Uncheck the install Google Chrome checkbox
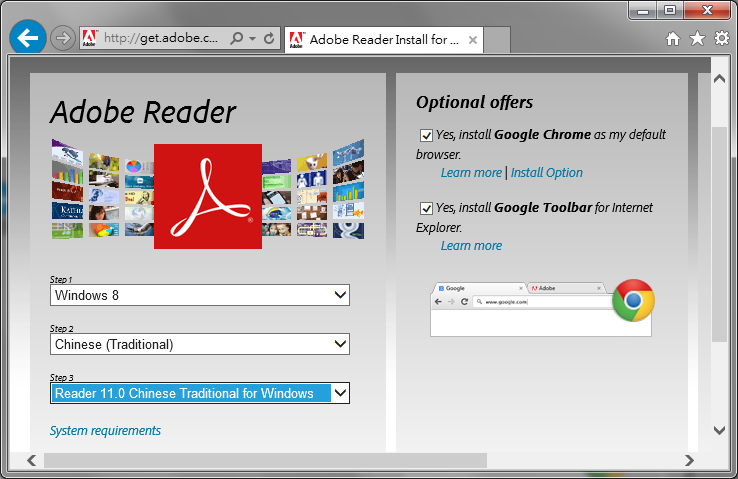Image resolution: width=738 pixels, height=479 pixels. point(427,135)
